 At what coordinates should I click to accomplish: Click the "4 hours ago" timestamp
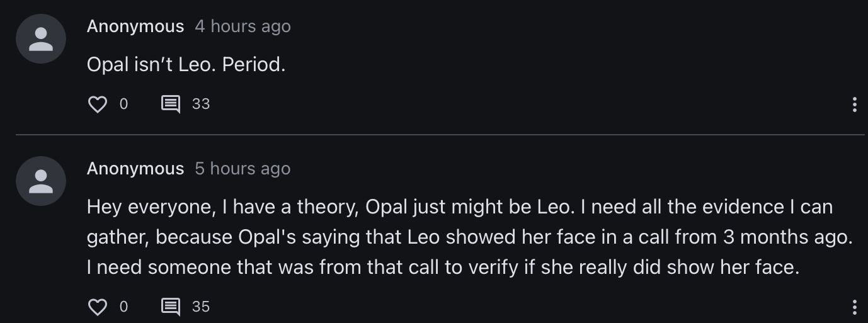(x=243, y=26)
